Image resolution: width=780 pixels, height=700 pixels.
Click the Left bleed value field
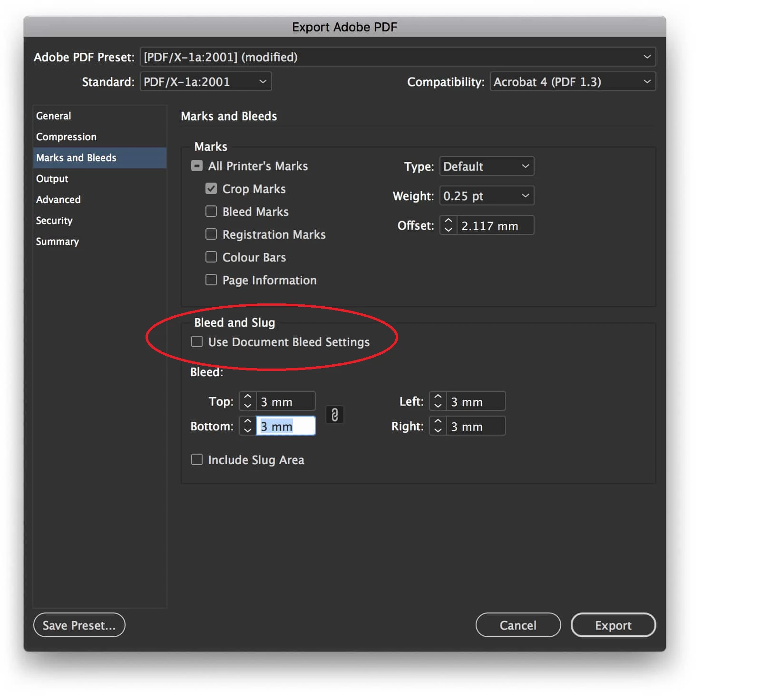click(476, 401)
